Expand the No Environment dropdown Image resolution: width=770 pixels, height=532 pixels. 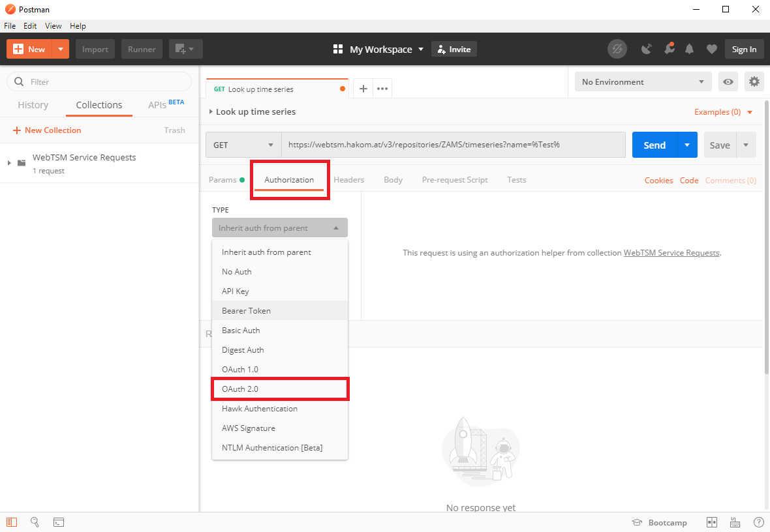(x=643, y=81)
